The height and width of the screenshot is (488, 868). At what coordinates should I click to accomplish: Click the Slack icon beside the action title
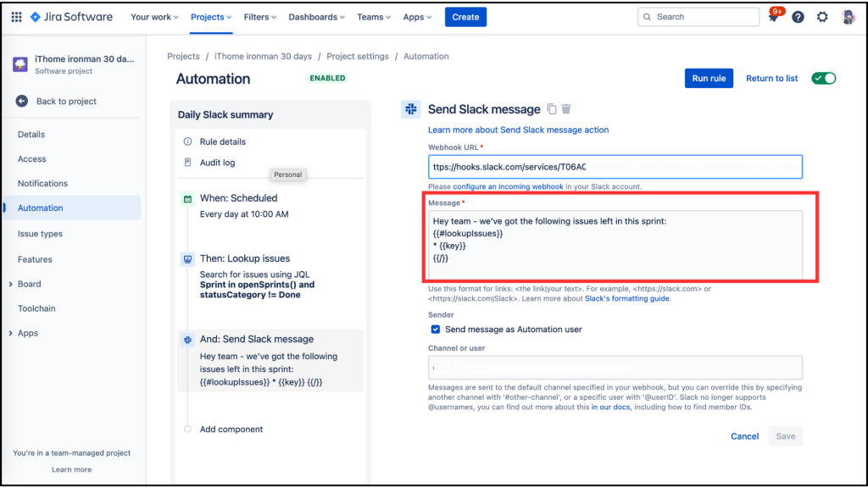(x=411, y=109)
